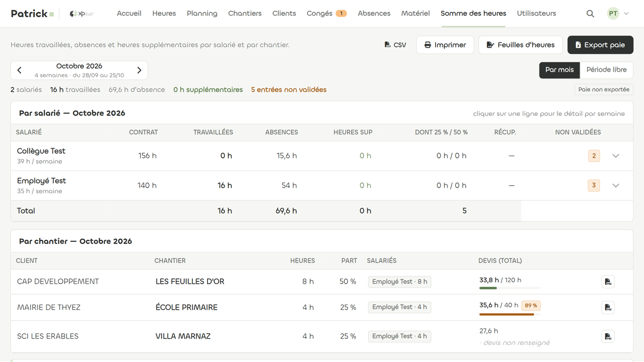Click the XP Elec company logo
This screenshot has height=362, width=644.
point(82,14)
